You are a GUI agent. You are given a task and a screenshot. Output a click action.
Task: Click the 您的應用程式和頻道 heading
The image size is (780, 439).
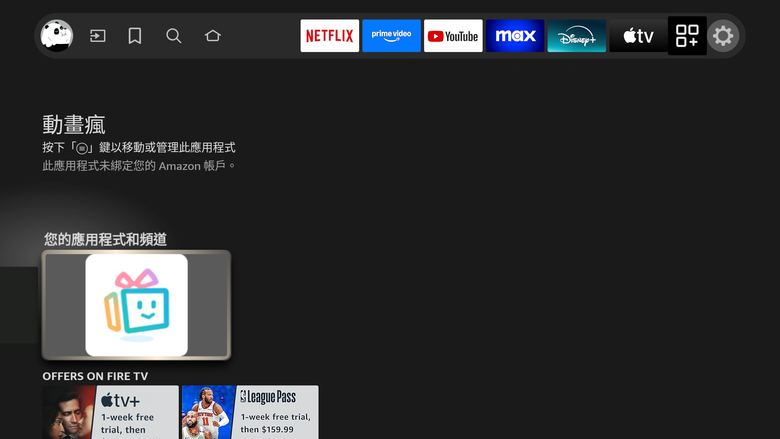pyautogui.click(x=105, y=239)
